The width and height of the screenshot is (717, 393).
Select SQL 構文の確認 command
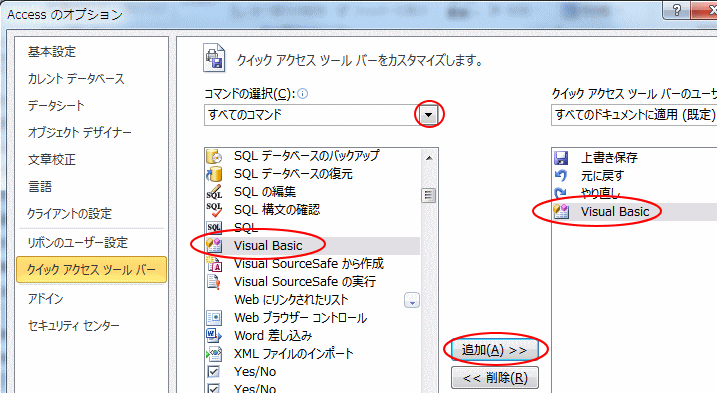click(x=312, y=210)
